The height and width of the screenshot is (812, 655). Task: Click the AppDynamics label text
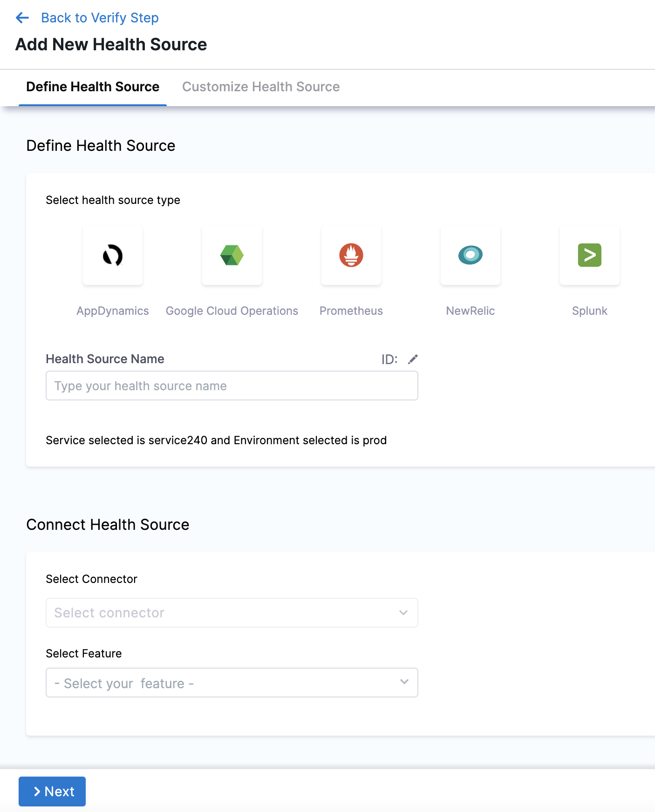pyautogui.click(x=113, y=311)
